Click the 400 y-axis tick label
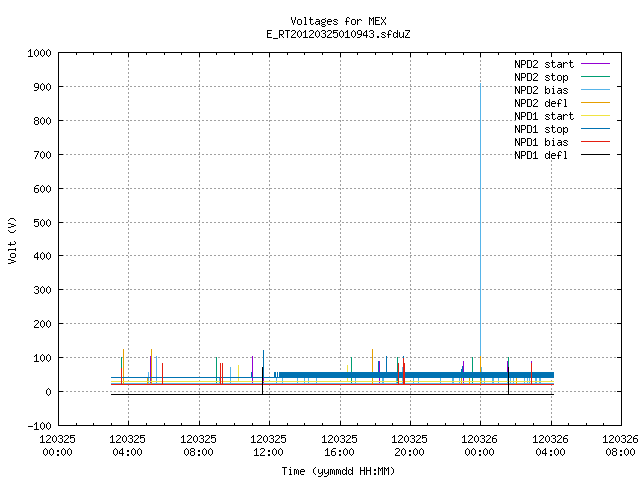Screen dimensions: 640x480 coord(42,256)
